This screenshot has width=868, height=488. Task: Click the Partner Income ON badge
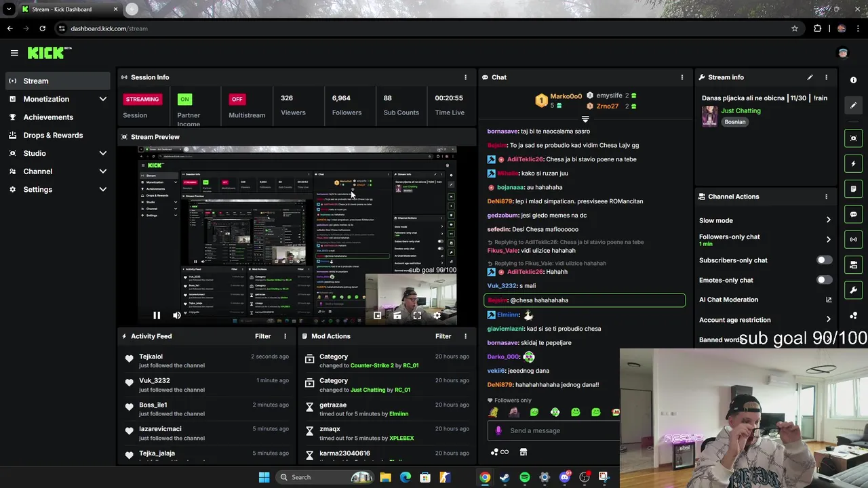click(x=184, y=99)
